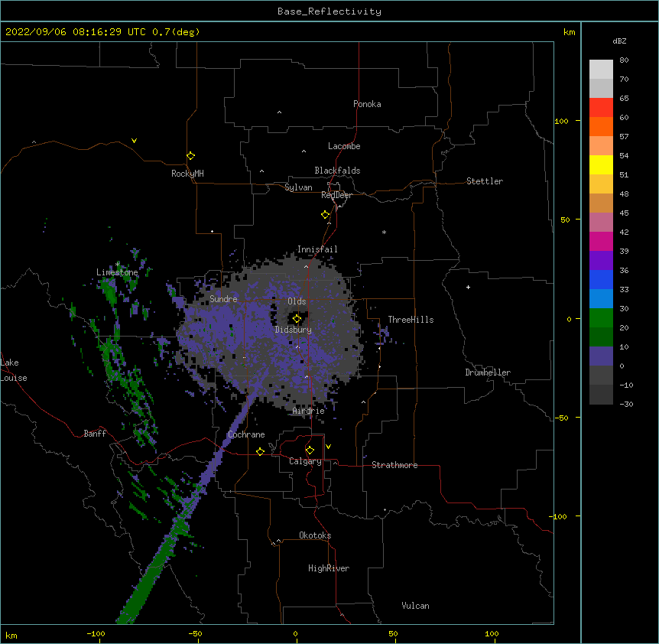Click the white asterisk marker east of RedDeer
This screenshot has height=644, width=659.
[384, 232]
